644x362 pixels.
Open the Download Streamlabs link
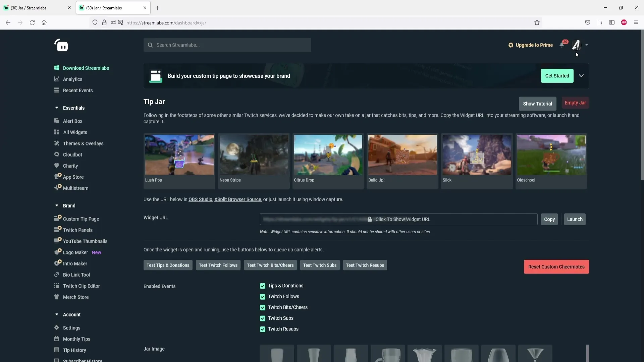click(86, 68)
